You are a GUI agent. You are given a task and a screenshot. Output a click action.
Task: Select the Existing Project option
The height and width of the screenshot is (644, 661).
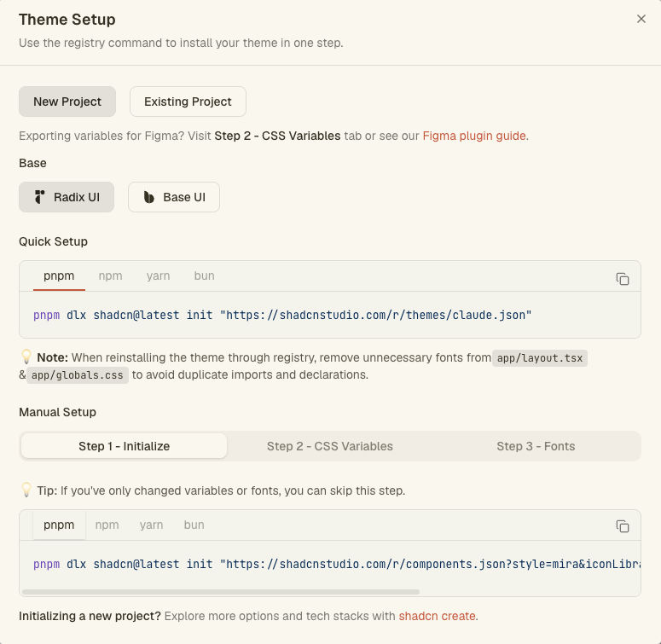(x=188, y=102)
